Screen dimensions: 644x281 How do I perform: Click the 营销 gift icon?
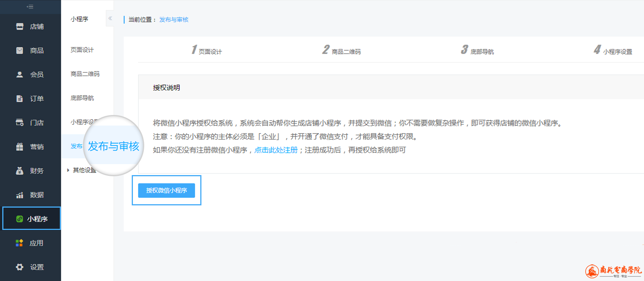pyautogui.click(x=20, y=147)
